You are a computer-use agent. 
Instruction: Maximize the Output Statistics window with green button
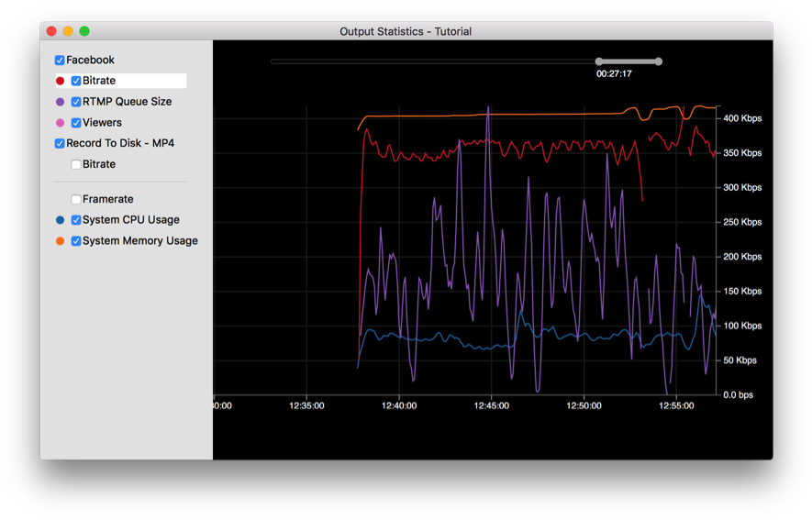[x=84, y=31]
